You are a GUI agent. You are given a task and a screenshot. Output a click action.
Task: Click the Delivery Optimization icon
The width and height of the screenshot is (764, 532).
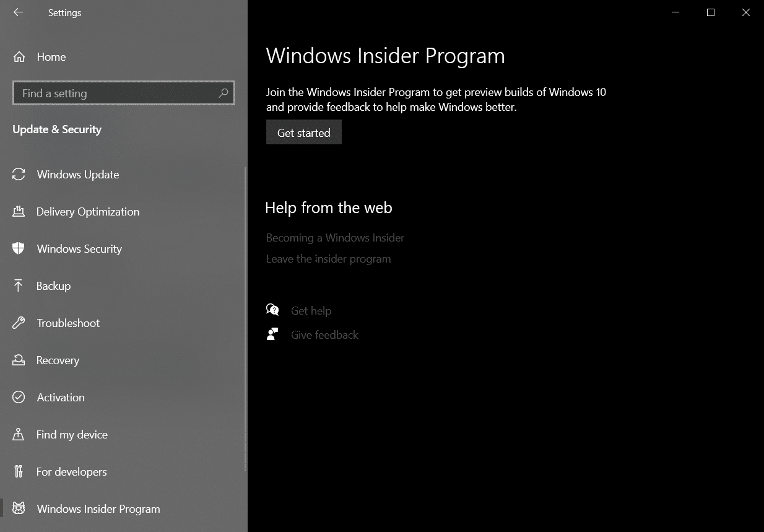click(x=19, y=212)
